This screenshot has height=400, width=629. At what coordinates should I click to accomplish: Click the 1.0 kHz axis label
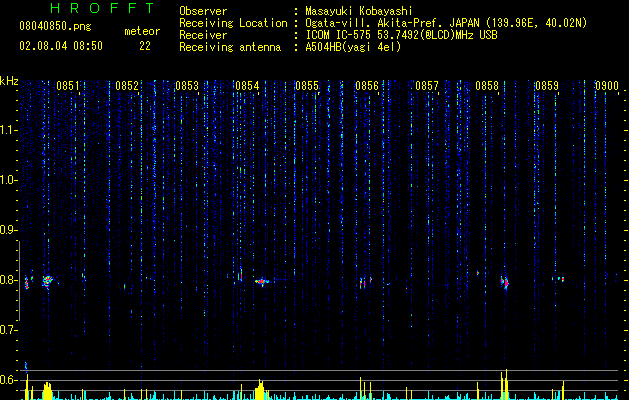[x=8, y=180]
